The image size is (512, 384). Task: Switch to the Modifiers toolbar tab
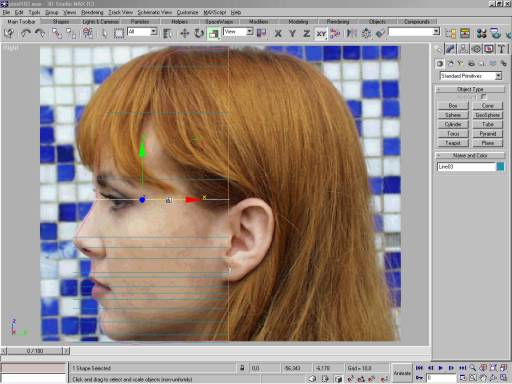tap(258, 22)
